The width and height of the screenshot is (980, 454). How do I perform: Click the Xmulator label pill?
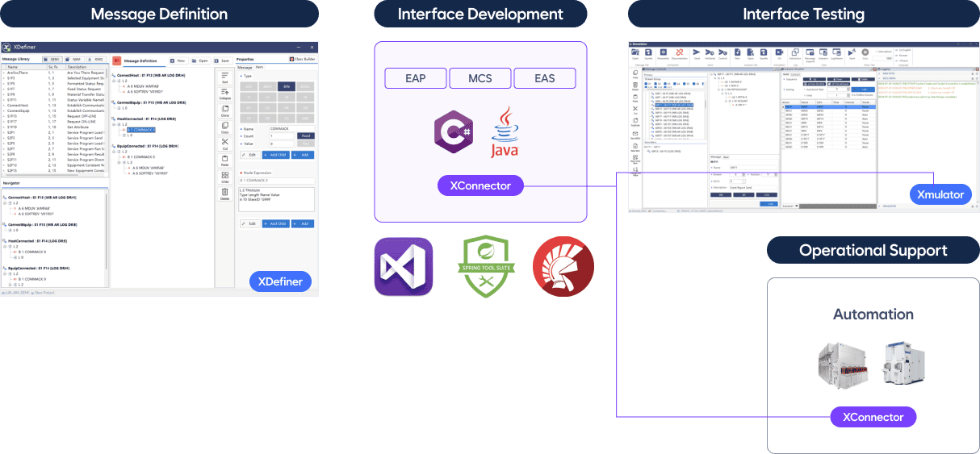940,194
